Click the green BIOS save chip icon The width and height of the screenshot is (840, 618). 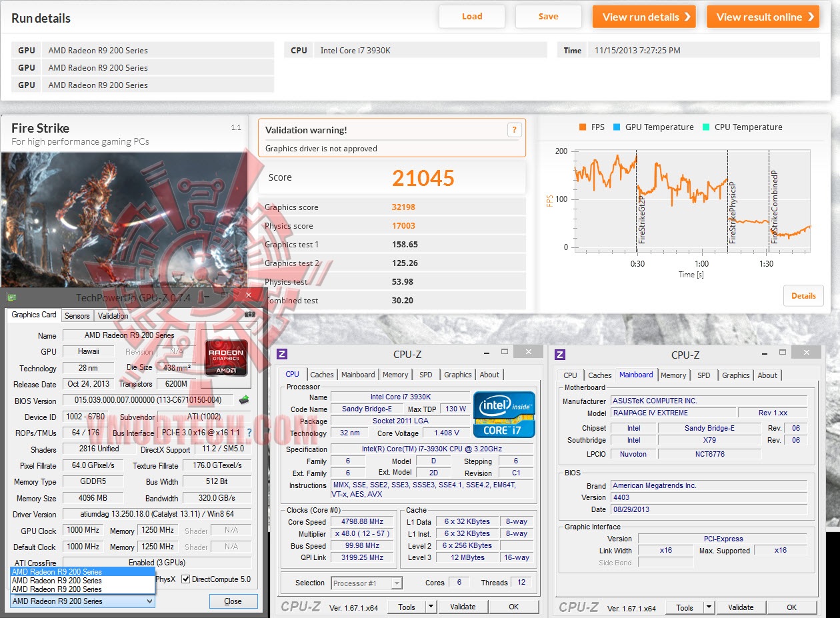[244, 400]
